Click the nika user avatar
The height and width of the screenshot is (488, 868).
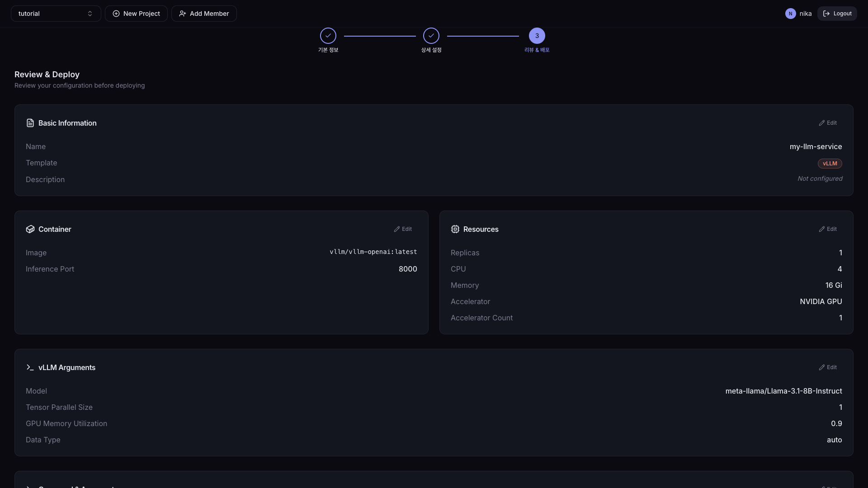790,14
